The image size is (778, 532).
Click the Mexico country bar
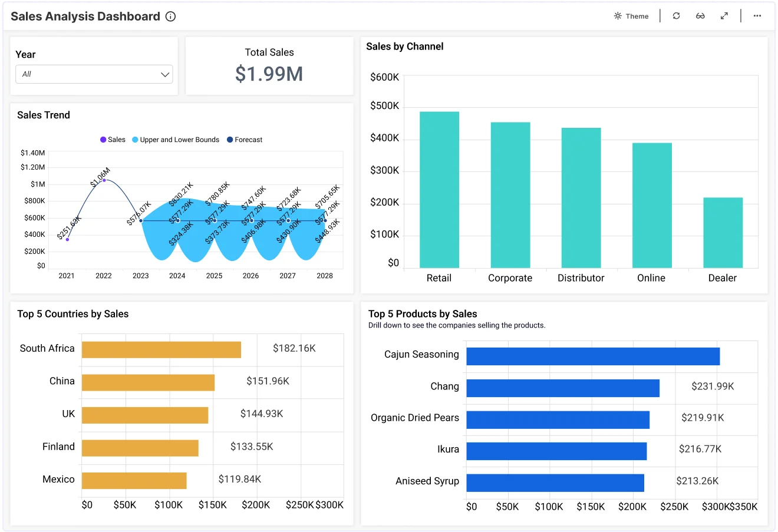pyautogui.click(x=134, y=480)
